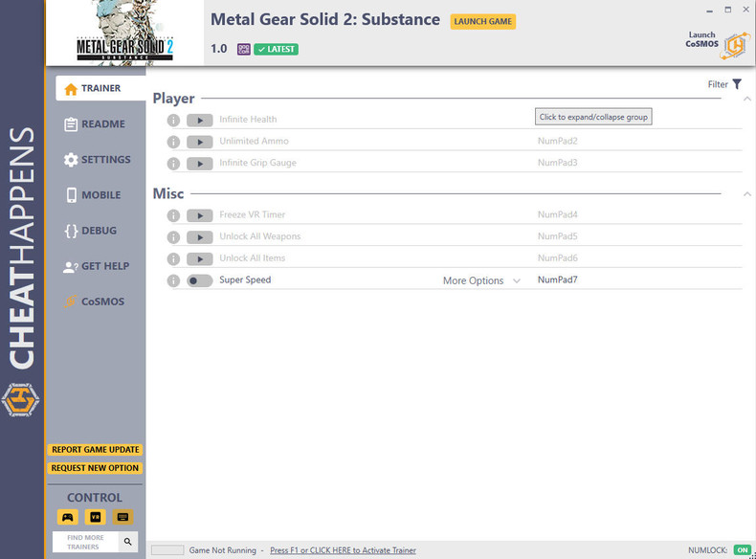
Task: Select the gamepad control icon
Action: pyautogui.click(x=68, y=517)
